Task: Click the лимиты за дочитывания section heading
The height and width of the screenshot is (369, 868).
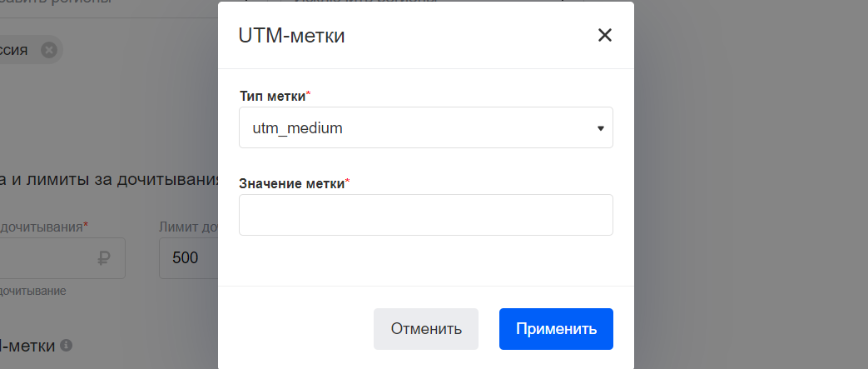Action: [x=109, y=180]
